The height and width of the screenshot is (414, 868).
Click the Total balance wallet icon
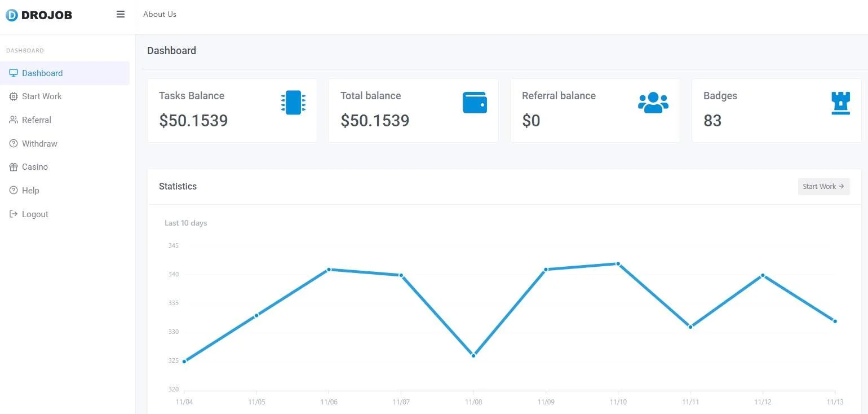(475, 103)
